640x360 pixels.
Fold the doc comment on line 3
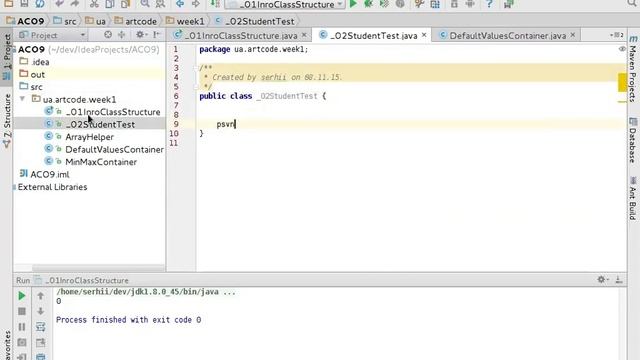196,68
